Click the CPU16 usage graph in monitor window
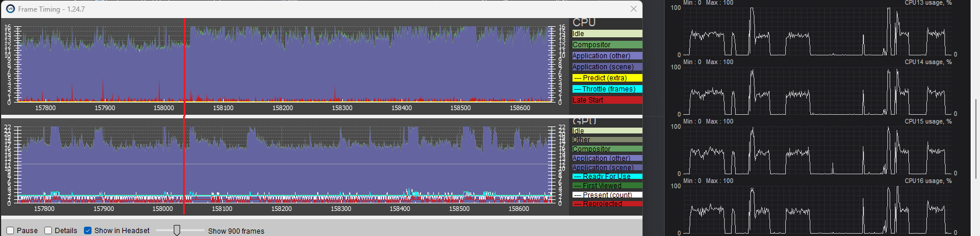 coord(817,210)
